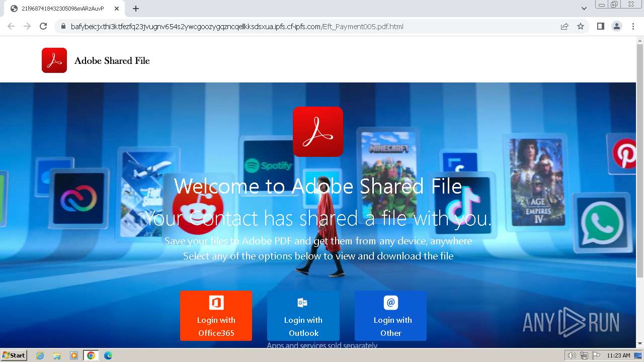This screenshot has width=644, height=362.
Task: Open the share page icon in the address bar
Action: (565, 27)
